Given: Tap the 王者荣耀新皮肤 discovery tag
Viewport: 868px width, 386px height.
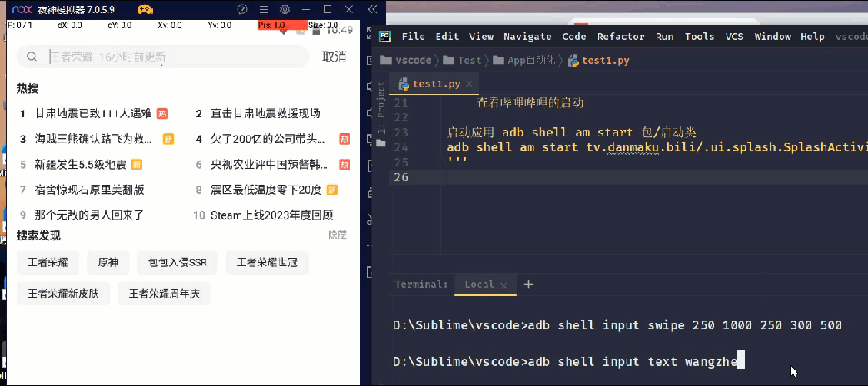Looking at the screenshot, I should pyautogui.click(x=63, y=294).
